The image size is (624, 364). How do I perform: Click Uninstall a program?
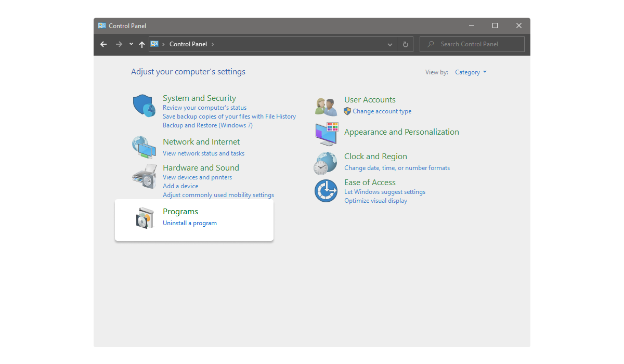coord(190,223)
